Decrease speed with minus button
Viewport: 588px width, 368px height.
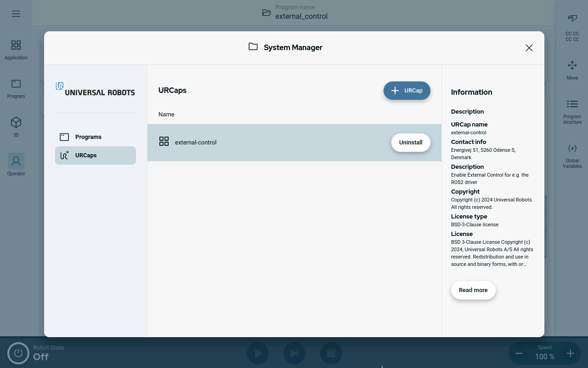point(519,353)
